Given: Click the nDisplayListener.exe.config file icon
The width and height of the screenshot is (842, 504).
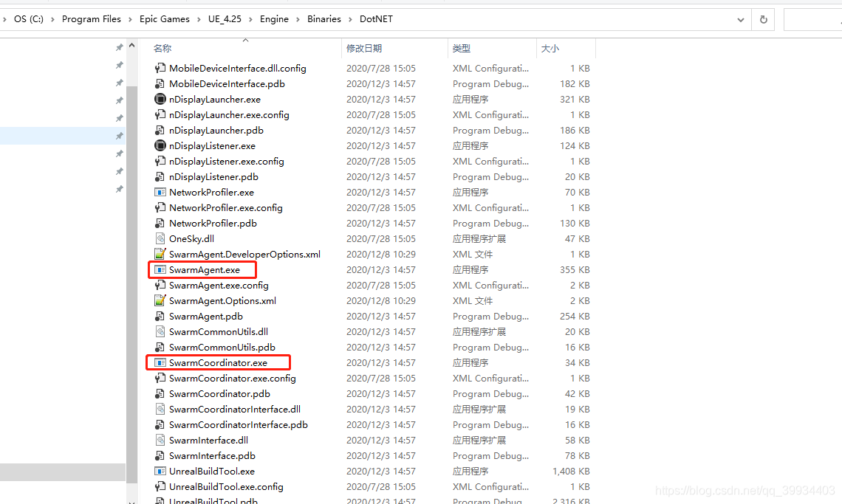Looking at the screenshot, I should pos(160,162).
